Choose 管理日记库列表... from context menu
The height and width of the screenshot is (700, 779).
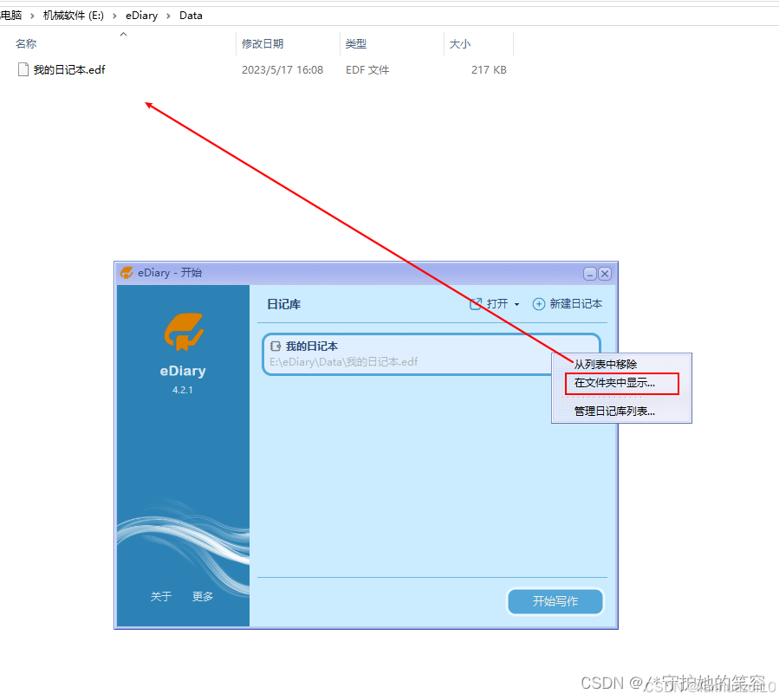pyautogui.click(x=614, y=411)
